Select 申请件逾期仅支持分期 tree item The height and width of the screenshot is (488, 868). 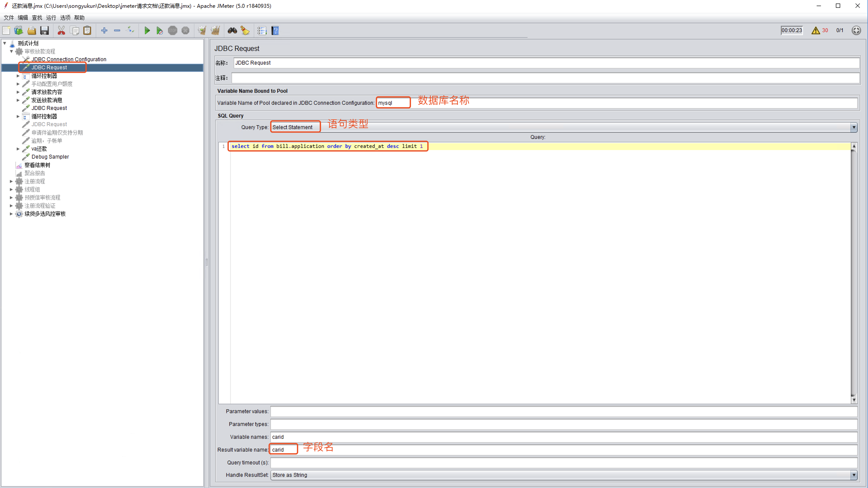coord(57,132)
